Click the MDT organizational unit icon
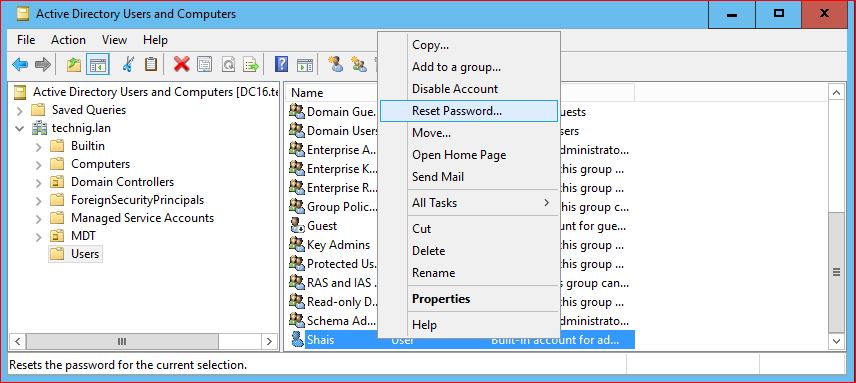 point(57,236)
